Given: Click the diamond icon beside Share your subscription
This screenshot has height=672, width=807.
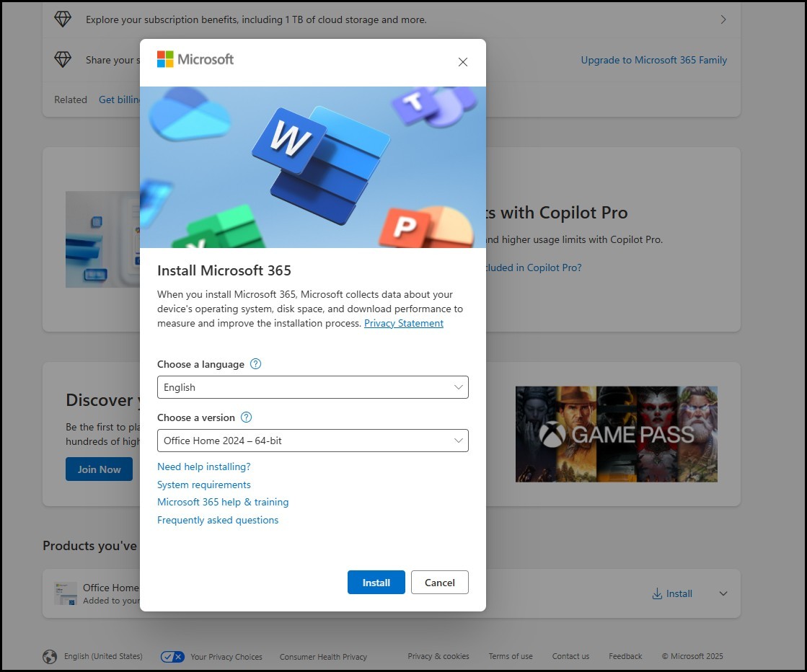Looking at the screenshot, I should point(63,59).
